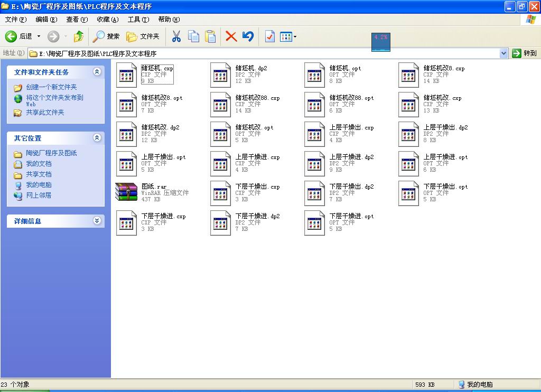This screenshot has width=541, height=392.
Task: Click inside the address path field
Action: point(264,53)
